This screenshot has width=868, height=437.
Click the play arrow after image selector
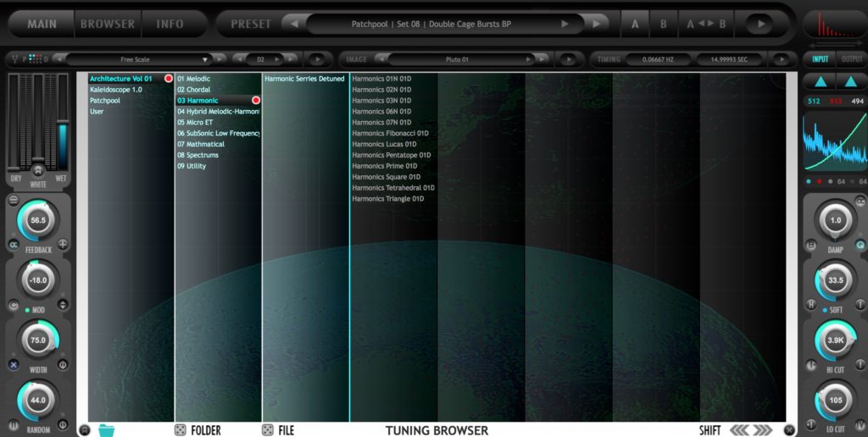[x=567, y=59]
